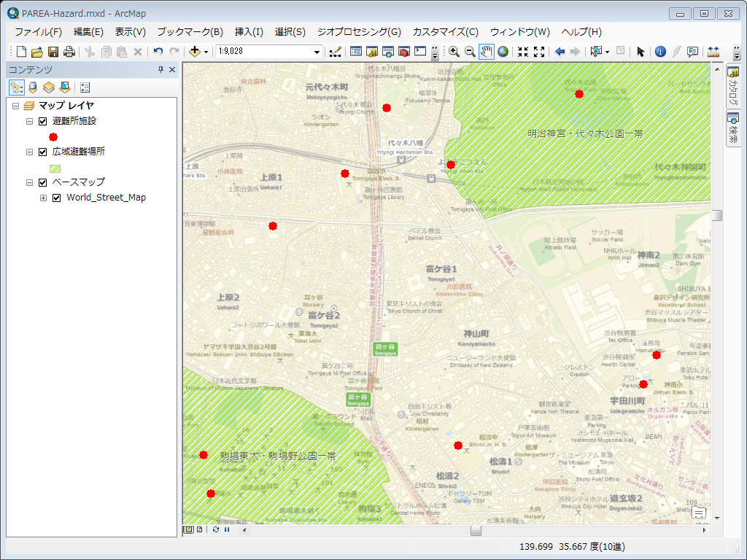Image resolution: width=747 pixels, height=560 pixels.
Task: List layers by visibility
Action: click(x=49, y=87)
